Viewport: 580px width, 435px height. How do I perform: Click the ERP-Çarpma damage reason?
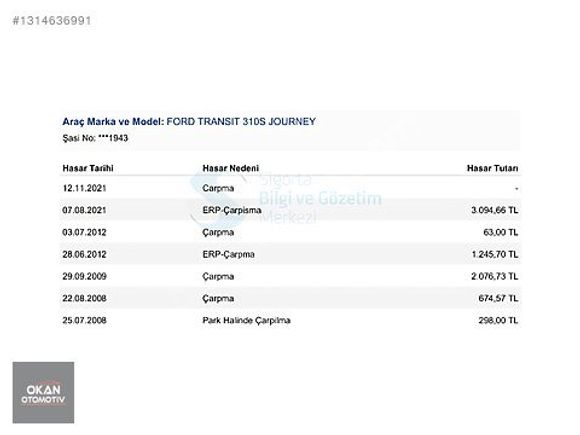[x=229, y=254]
